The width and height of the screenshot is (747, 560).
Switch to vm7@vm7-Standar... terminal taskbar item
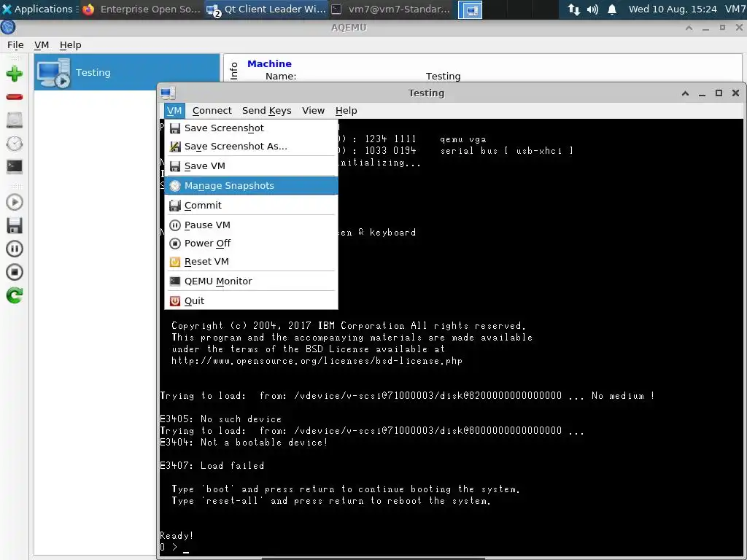click(x=391, y=9)
